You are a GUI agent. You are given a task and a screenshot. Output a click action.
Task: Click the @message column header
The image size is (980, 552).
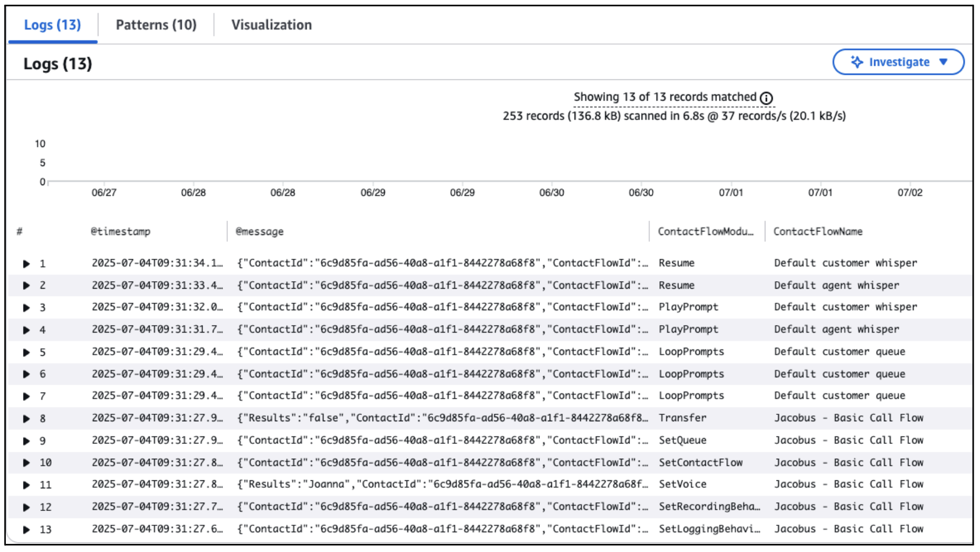(x=259, y=231)
